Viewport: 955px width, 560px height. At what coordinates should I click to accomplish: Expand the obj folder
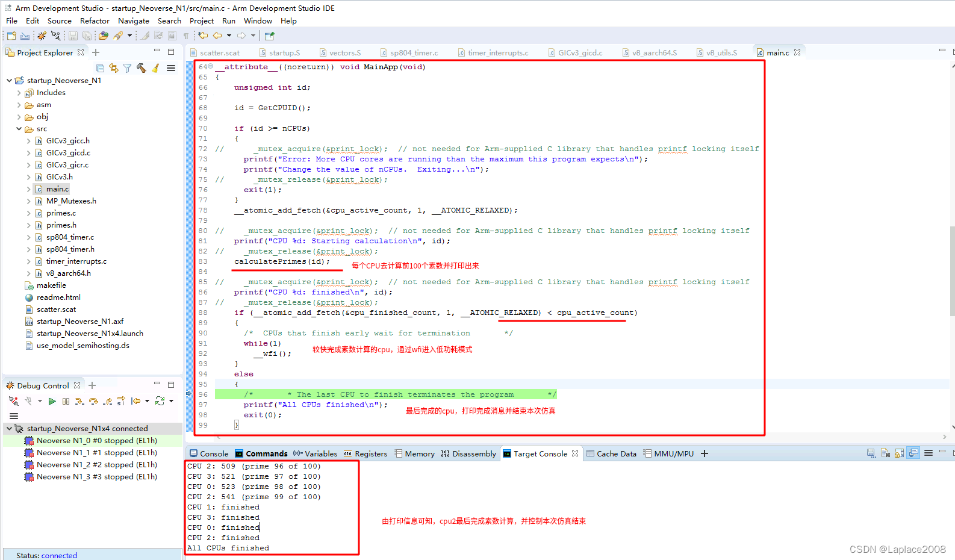coord(19,117)
